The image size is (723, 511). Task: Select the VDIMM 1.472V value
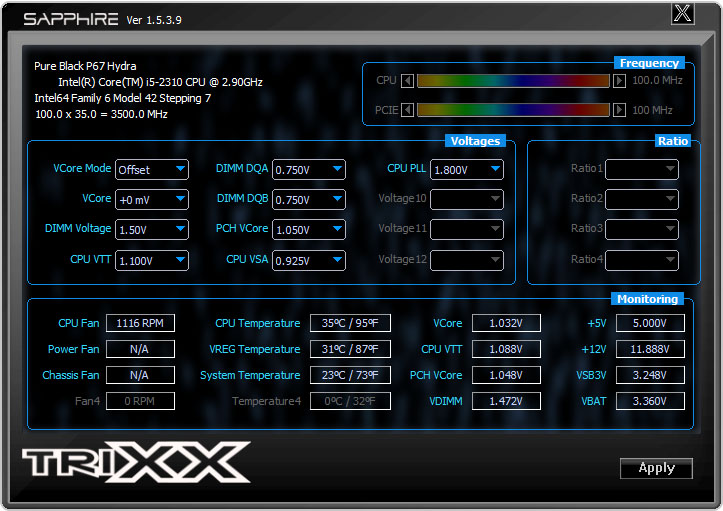click(506, 401)
